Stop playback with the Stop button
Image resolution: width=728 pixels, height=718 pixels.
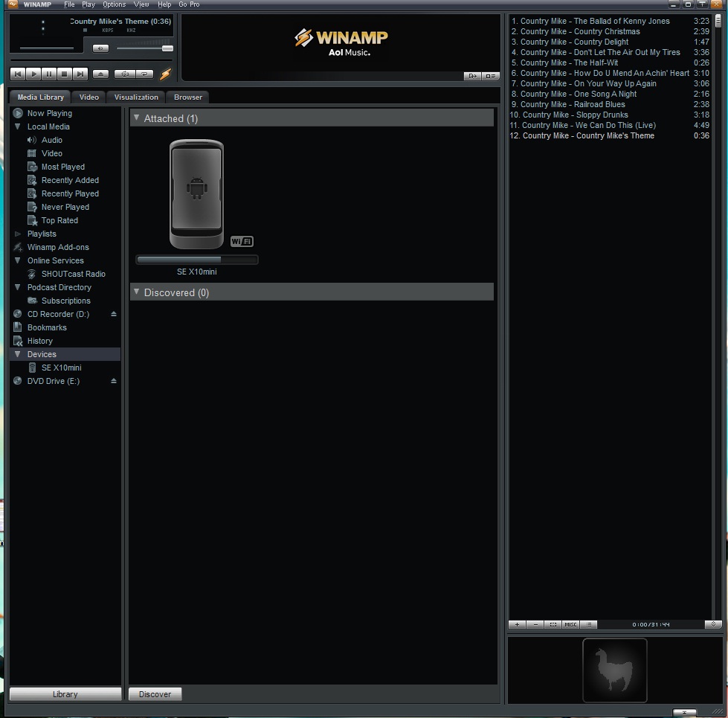pos(65,74)
